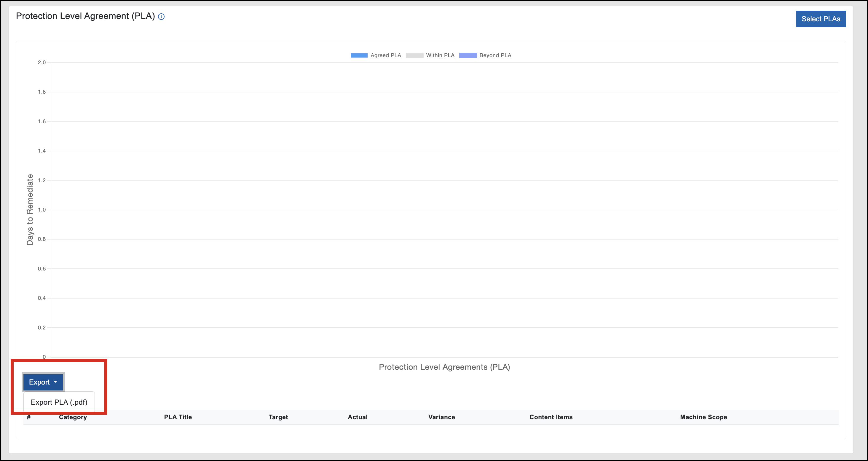Sort by the Target column header
868x461 pixels.
click(278, 417)
